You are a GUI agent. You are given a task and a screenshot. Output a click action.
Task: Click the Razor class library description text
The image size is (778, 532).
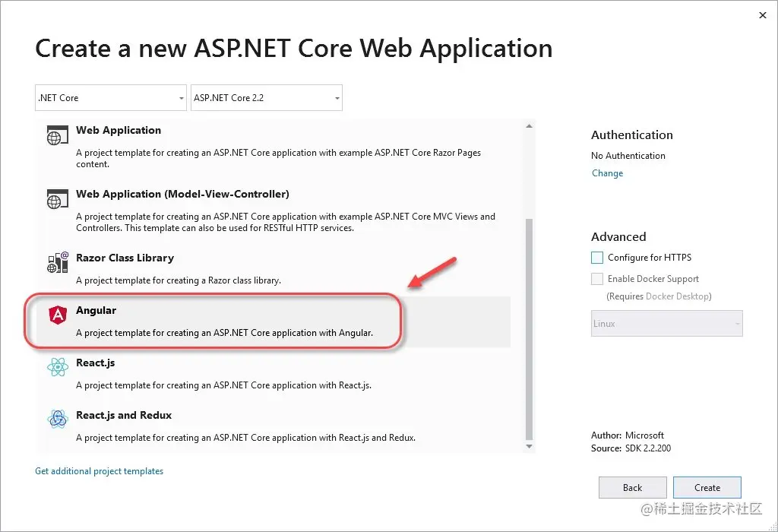click(x=179, y=280)
